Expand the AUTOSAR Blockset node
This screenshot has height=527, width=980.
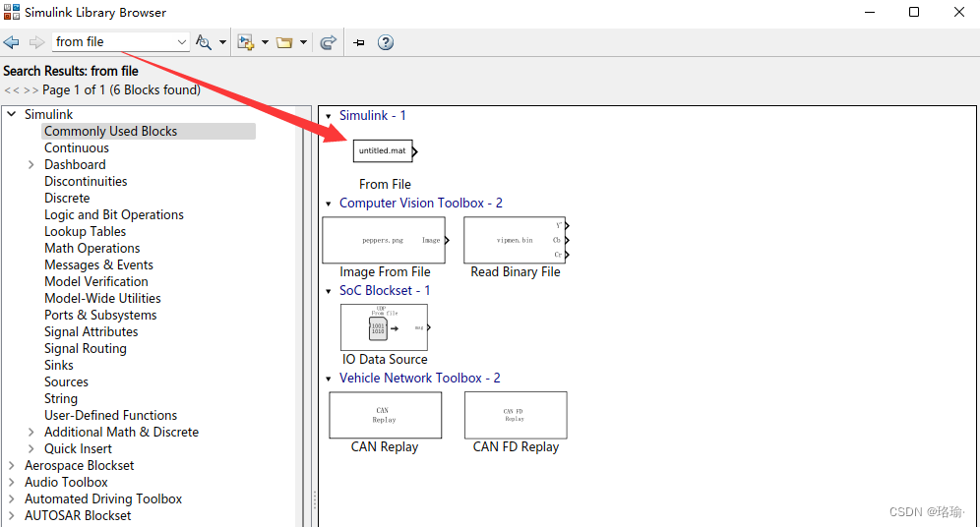[x=11, y=516]
